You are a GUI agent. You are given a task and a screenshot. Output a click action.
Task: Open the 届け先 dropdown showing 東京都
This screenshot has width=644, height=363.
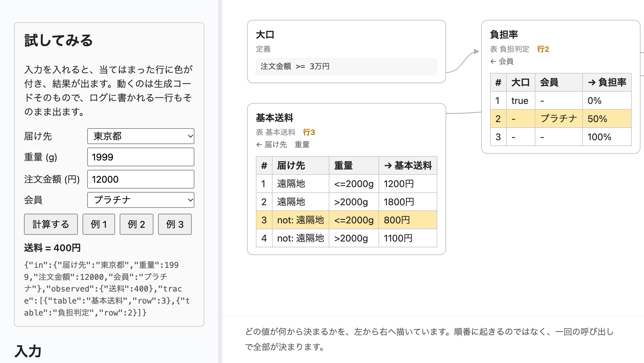click(141, 136)
